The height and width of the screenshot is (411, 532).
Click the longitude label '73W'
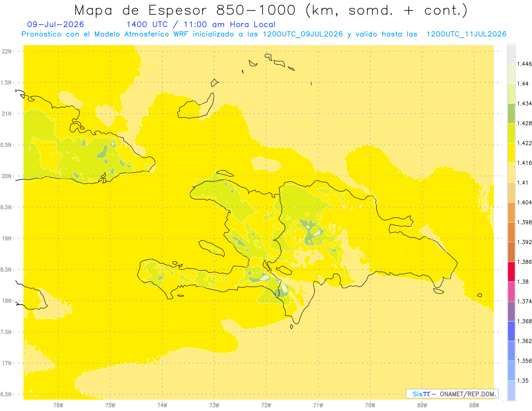click(214, 405)
